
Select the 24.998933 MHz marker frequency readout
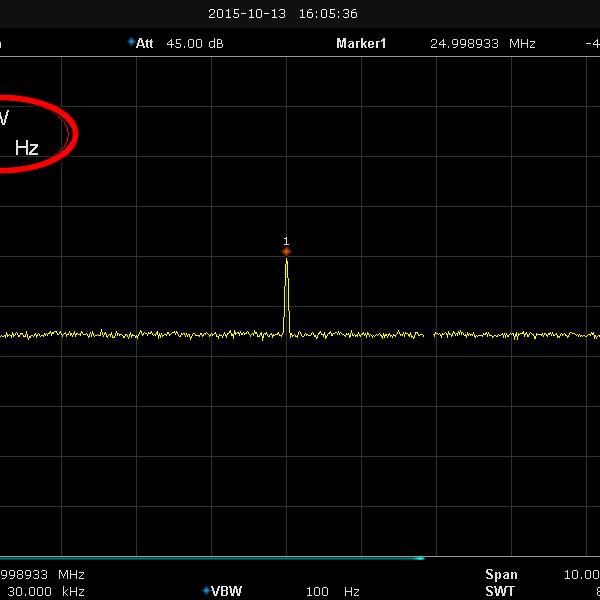[468, 44]
